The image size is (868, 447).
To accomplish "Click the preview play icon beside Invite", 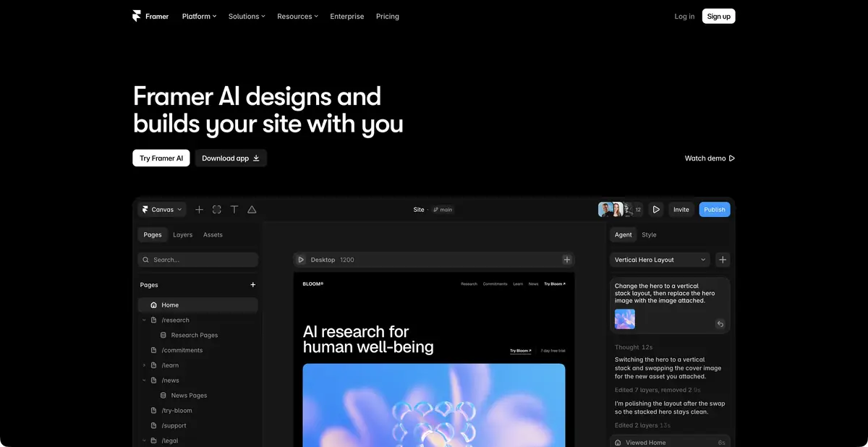I will tap(656, 210).
